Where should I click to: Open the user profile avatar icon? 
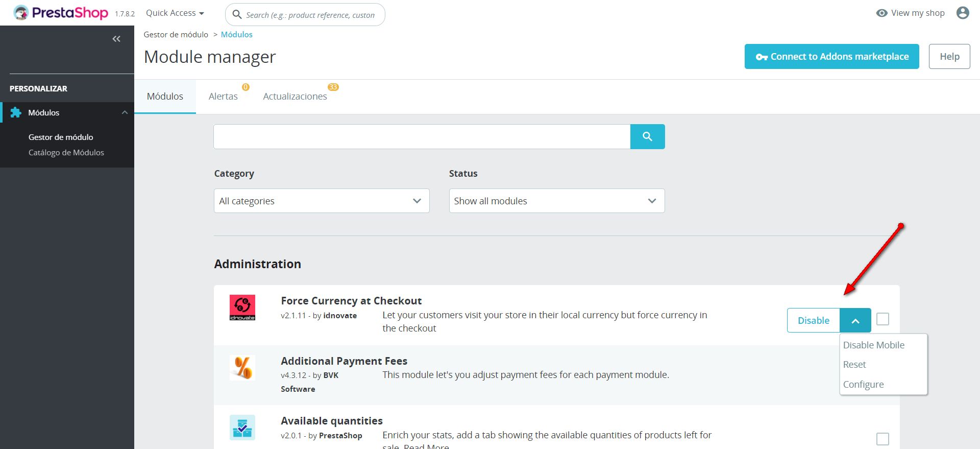(x=963, y=13)
